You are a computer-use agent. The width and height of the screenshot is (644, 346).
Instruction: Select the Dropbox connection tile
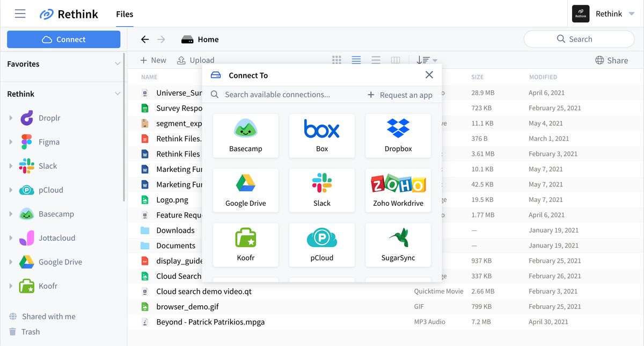[398, 136]
